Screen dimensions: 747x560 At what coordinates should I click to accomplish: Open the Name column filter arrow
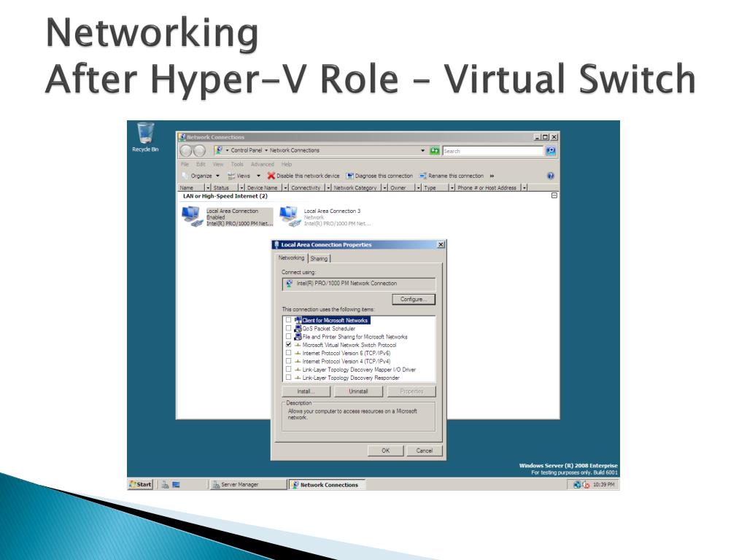click(208, 187)
